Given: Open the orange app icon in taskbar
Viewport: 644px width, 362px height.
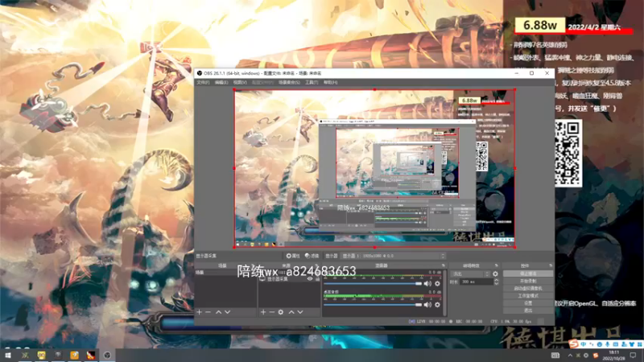Looking at the screenshot, I should click(x=74, y=356).
